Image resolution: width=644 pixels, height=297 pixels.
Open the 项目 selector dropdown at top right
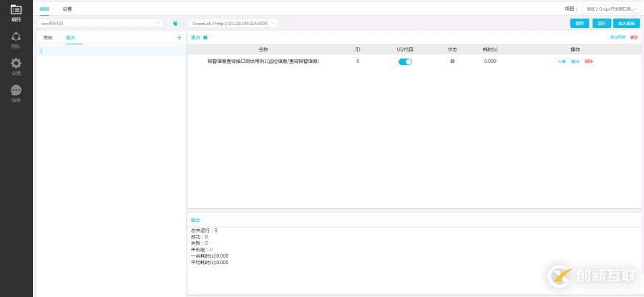coord(612,9)
